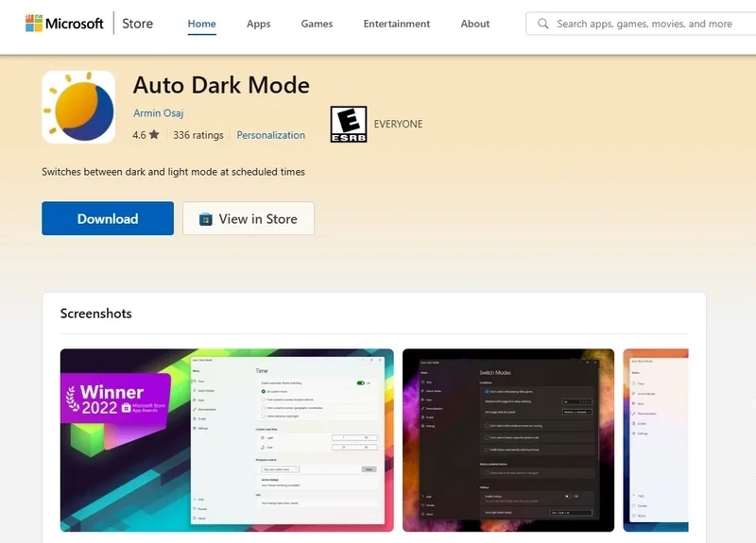The width and height of the screenshot is (756, 543).
Task: Click the EVERYONE rating text
Action: pyautogui.click(x=398, y=124)
